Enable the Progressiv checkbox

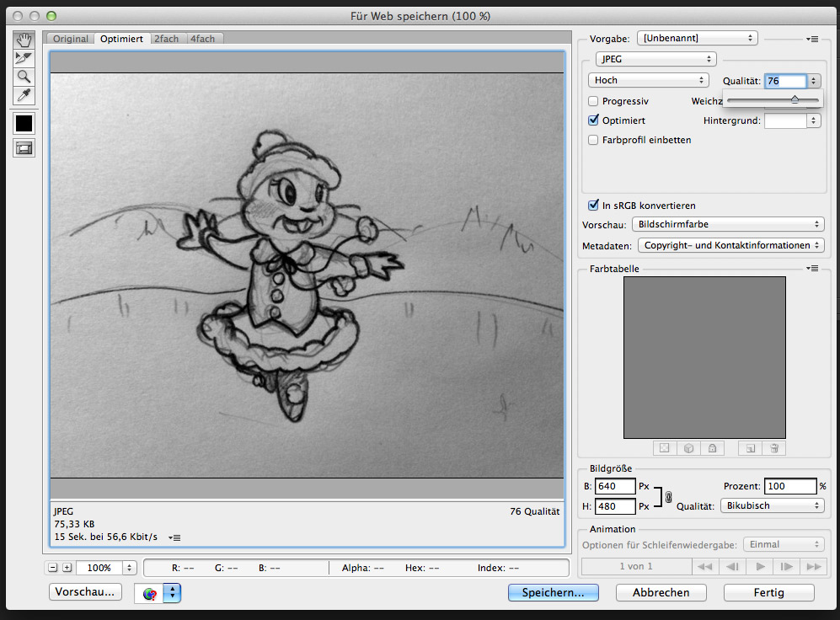coord(594,101)
